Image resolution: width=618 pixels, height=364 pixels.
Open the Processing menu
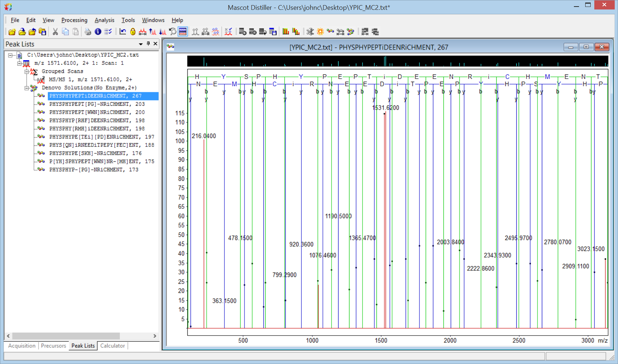pos(74,20)
